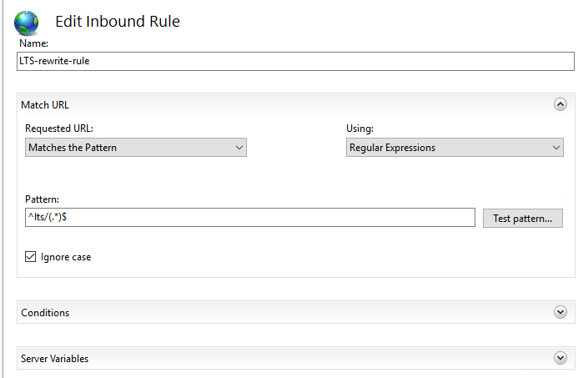Click the Test pattern button
Image resolution: width=588 pixels, height=378 pixels.
[522, 218]
